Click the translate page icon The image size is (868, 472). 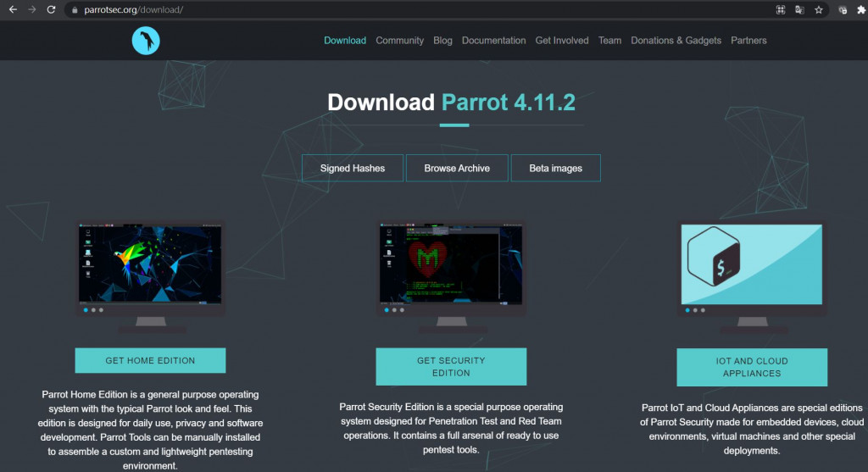click(799, 9)
